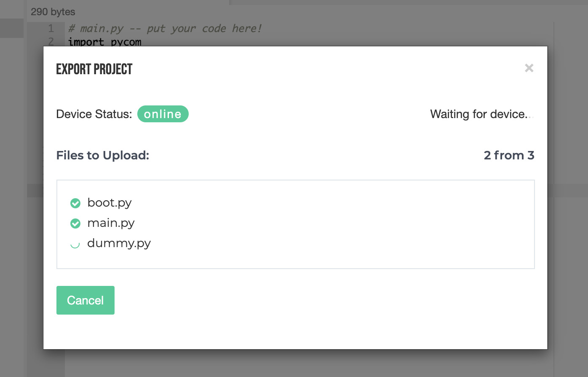Click the 290 bytes file size label

tap(53, 12)
